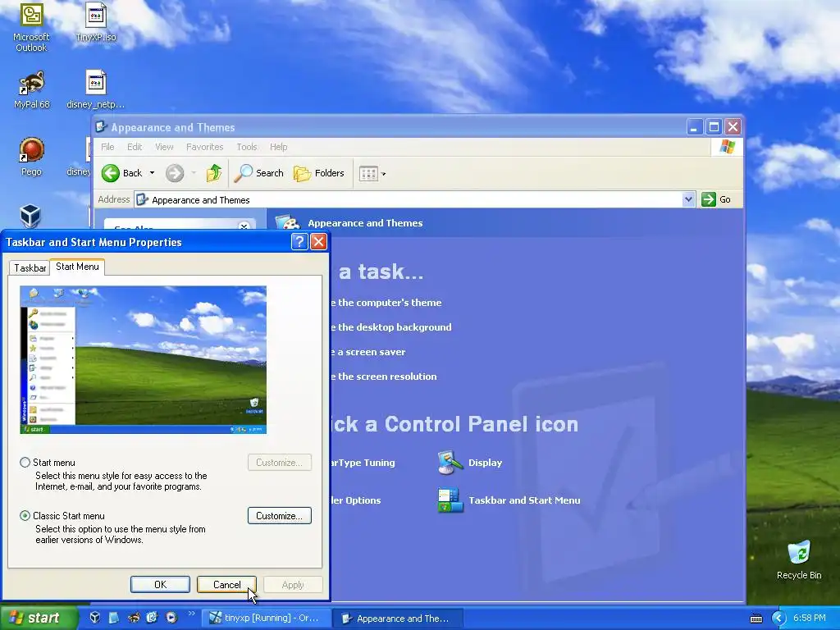Click the Views grid icon
840x630 pixels.
pyautogui.click(x=368, y=174)
